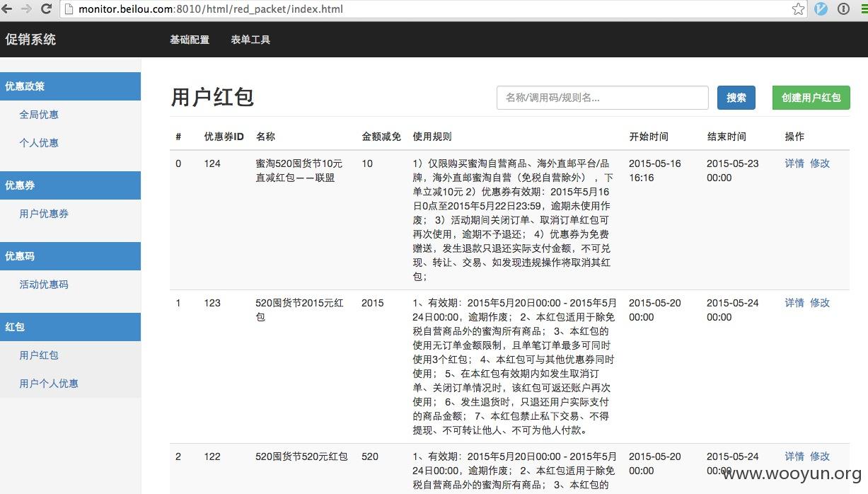
Task: Select the name 520囤货节520元红包
Action: point(301,456)
